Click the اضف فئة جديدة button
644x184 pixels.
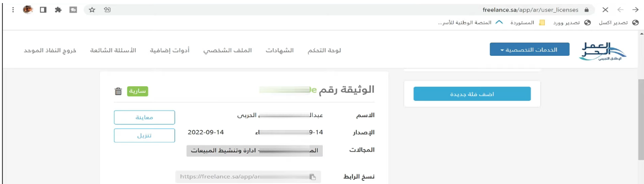pos(472,94)
